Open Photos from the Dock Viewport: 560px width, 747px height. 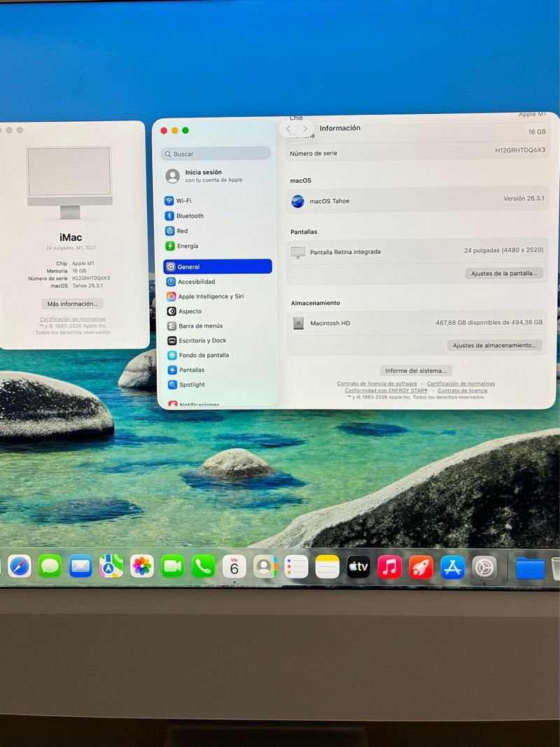pyautogui.click(x=142, y=566)
